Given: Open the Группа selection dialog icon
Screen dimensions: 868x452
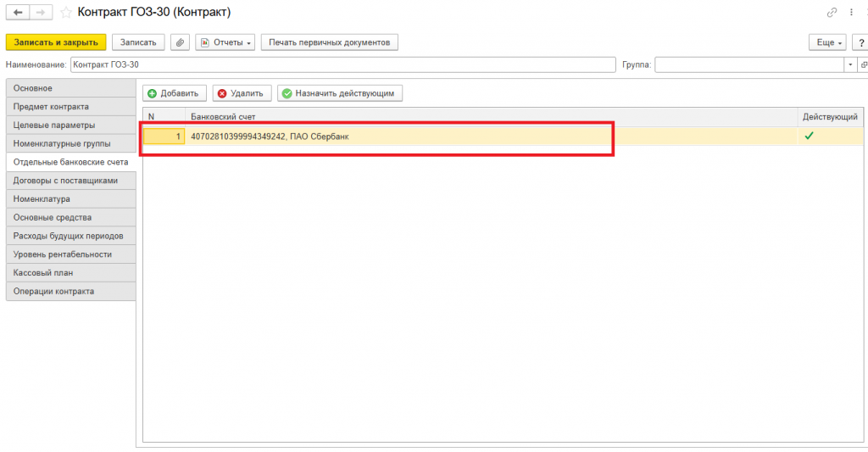Looking at the screenshot, I should [x=864, y=64].
